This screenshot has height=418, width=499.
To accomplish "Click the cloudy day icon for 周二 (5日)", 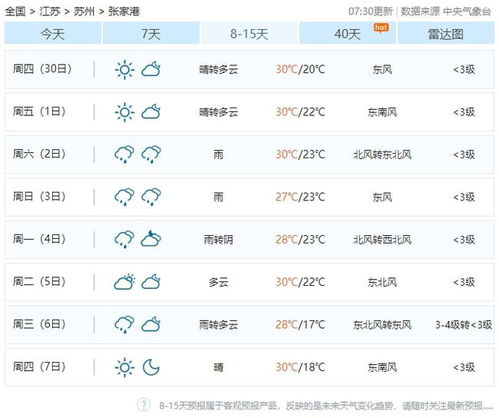I will (125, 282).
